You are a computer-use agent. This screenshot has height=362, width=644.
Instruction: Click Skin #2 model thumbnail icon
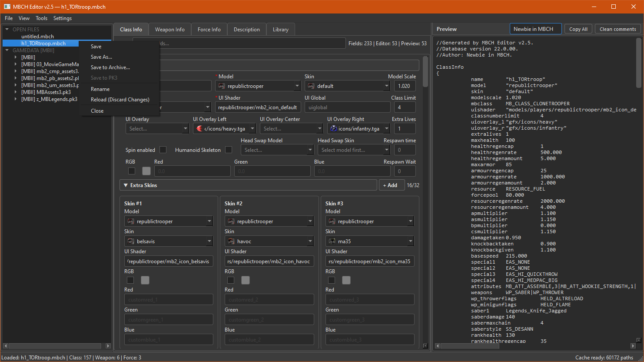[231, 221]
